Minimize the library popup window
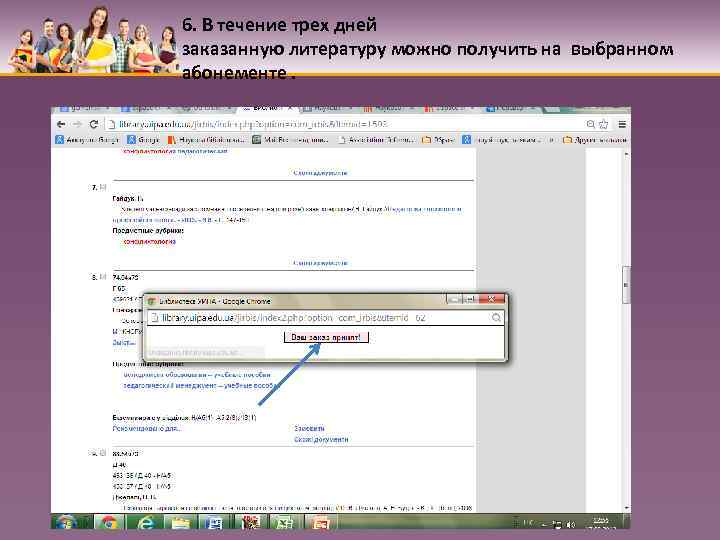Screen dimensions: 720x540 point(455,299)
